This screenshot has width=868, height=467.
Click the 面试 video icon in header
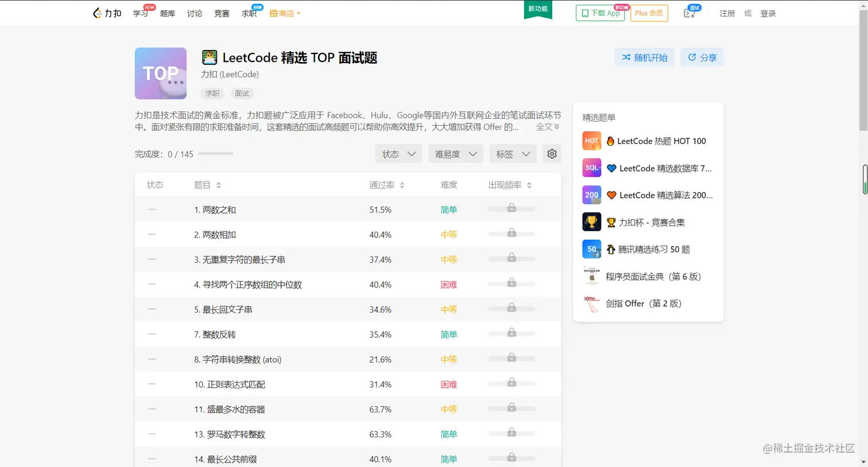click(691, 13)
